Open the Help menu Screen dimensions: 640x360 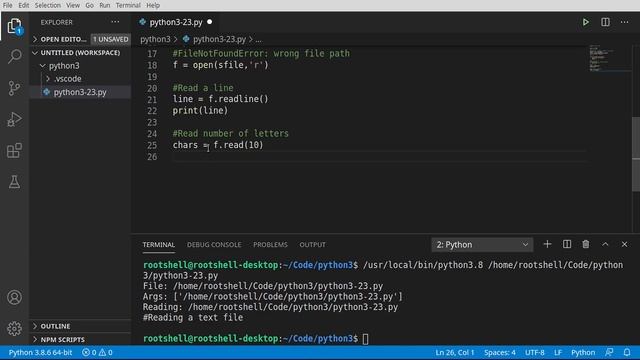[153, 5]
